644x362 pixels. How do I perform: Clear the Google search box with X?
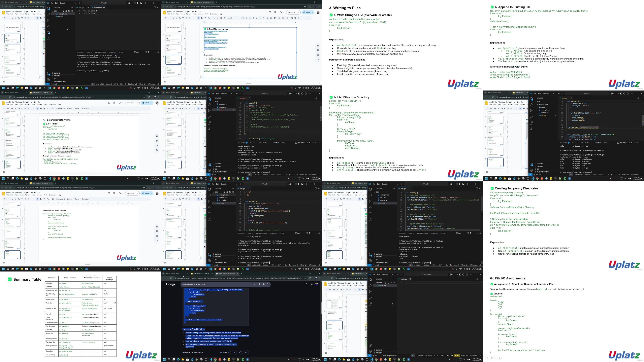click(x=254, y=284)
